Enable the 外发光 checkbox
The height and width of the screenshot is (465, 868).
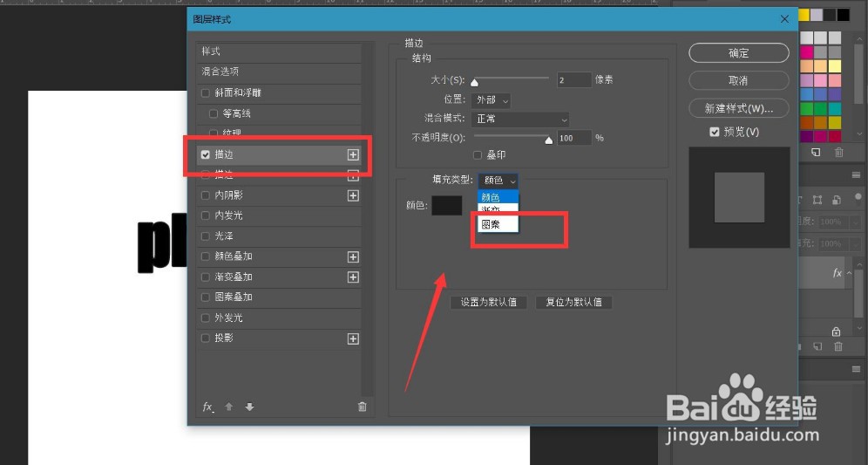(x=206, y=318)
